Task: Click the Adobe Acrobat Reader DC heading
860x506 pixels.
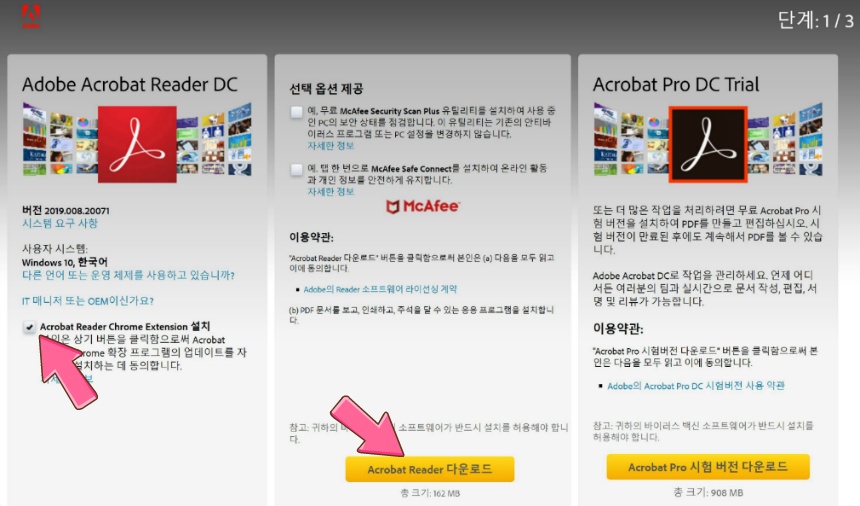Action: [130, 84]
